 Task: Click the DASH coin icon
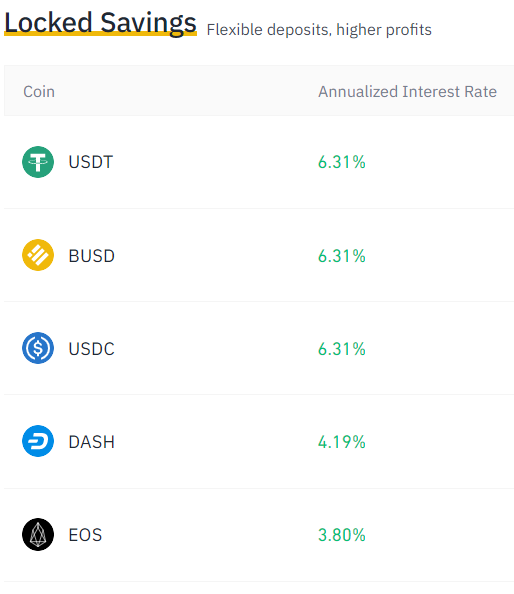coord(38,441)
